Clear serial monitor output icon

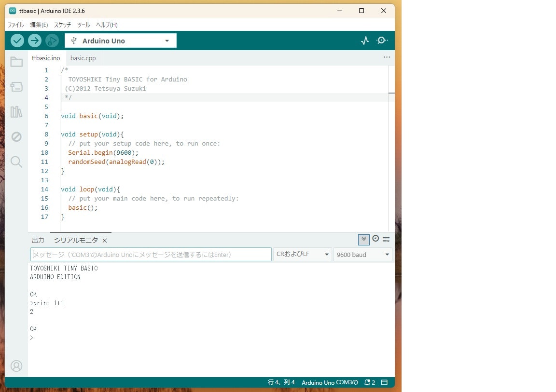(x=386, y=240)
